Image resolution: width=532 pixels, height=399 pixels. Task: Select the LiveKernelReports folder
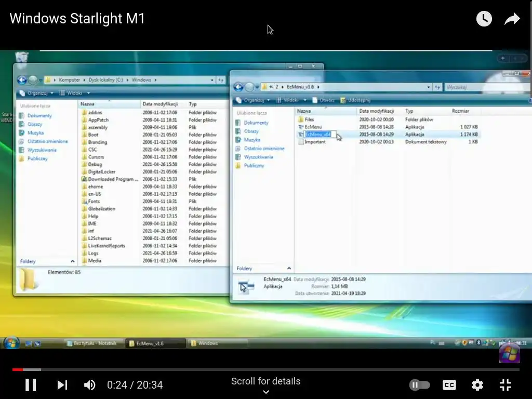106,246
